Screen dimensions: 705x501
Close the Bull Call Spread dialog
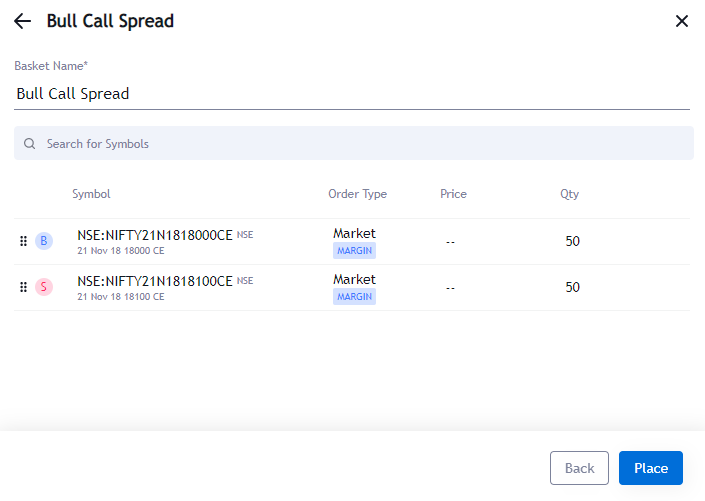click(x=682, y=21)
